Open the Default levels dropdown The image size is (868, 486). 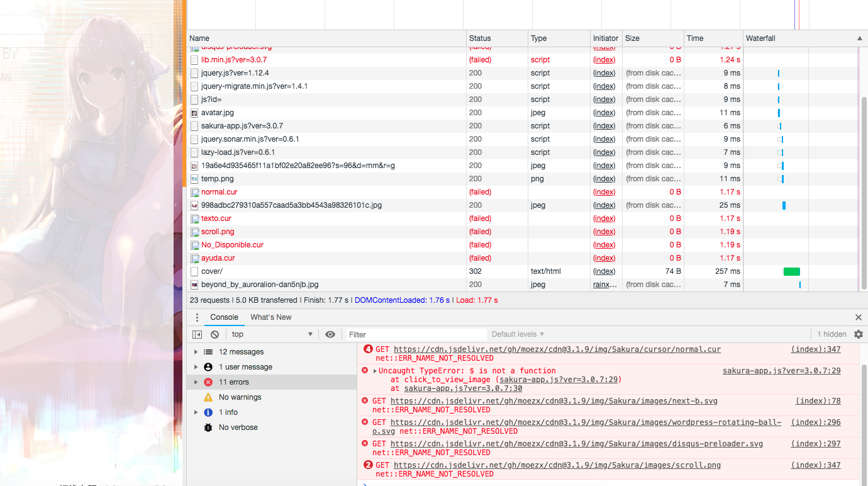(x=518, y=334)
